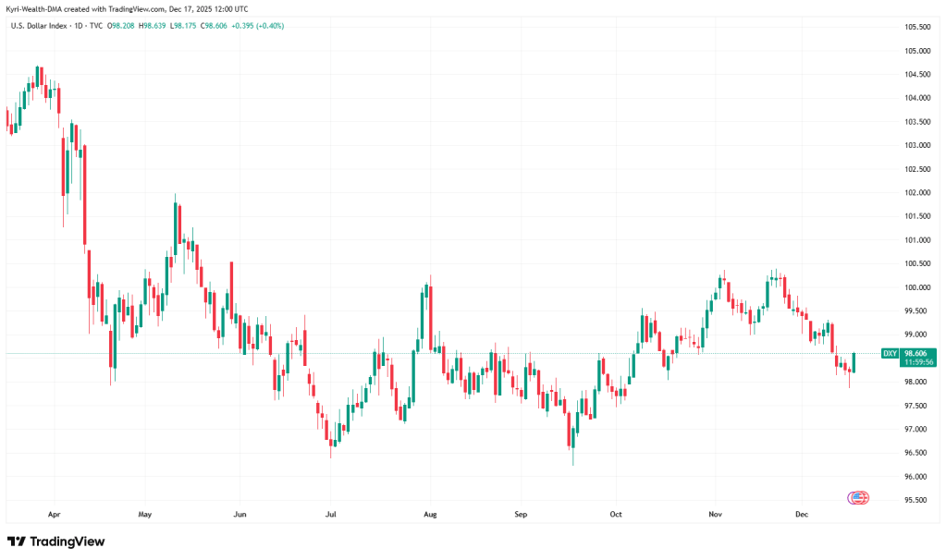Select the Dec label on time axis
Image resolution: width=946 pixels, height=560 pixels.
tap(802, 511)
